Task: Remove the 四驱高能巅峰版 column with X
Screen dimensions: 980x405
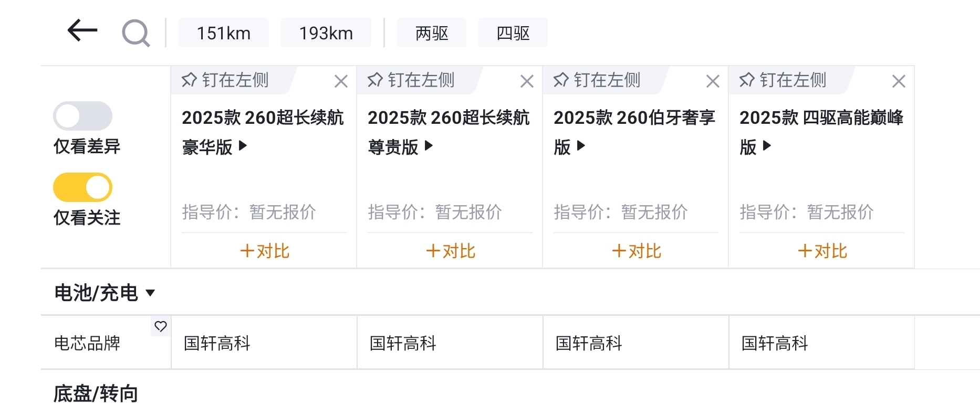Action: (x=899, y=81)
